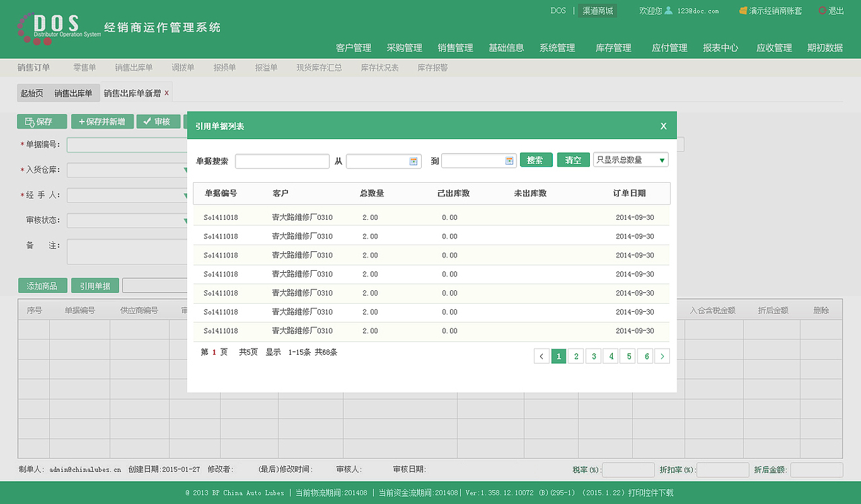The width and height of the screenshot is (861, 504).
Task: Click the checkmark icon on the 审核 button
Action: [147, 122]
